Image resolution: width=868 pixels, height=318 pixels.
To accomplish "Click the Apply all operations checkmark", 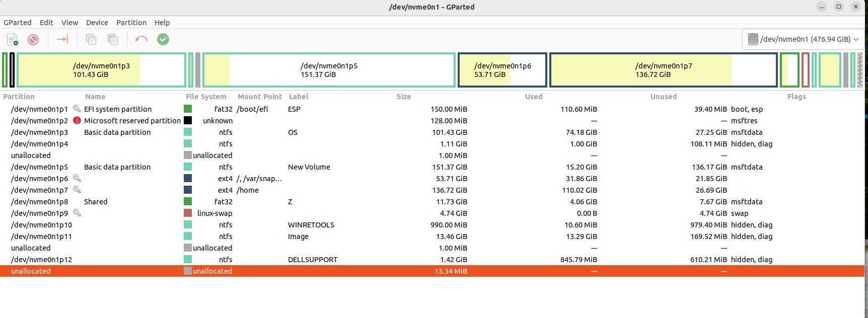I will (x=163, y=39).
